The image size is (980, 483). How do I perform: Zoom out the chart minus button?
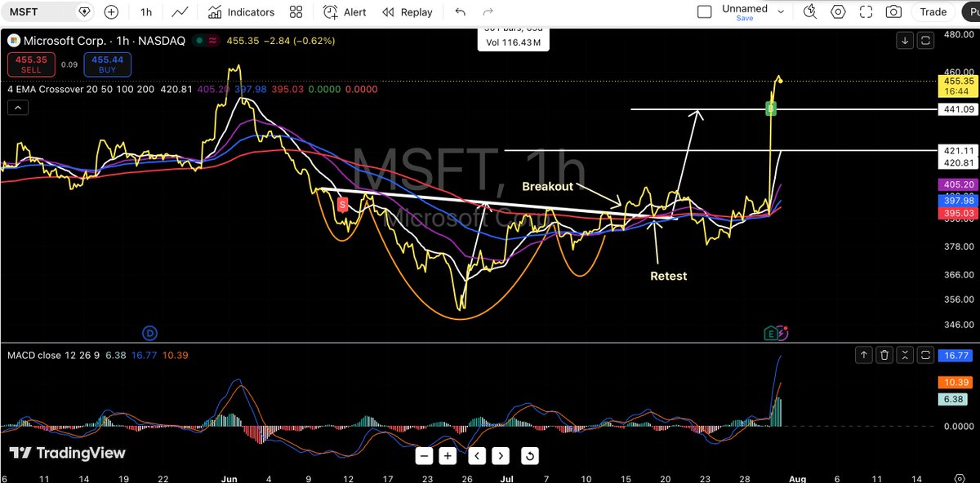coord(422,456)
